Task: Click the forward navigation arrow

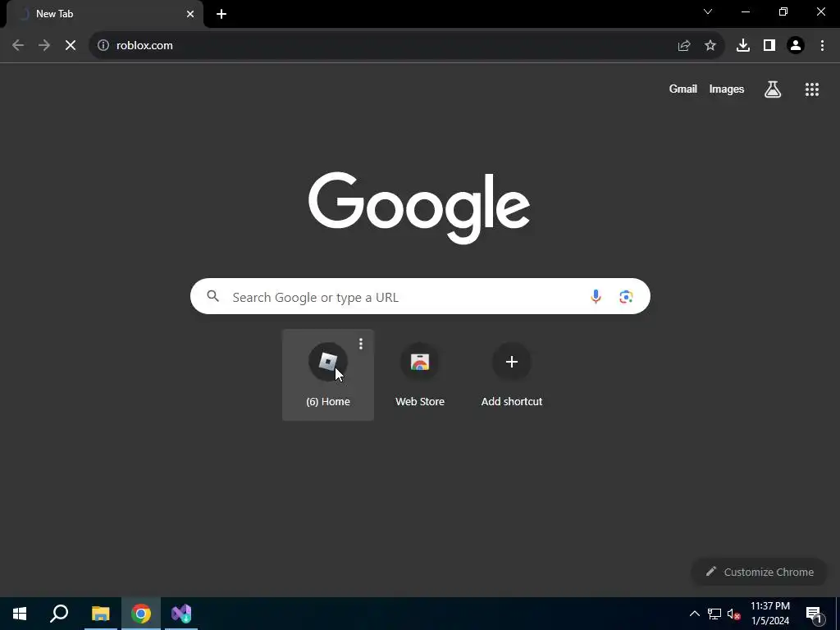Action: tap(44, 46)
